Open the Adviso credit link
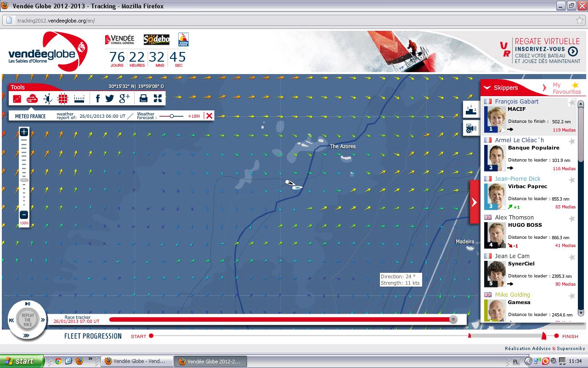 coord(542,349)
